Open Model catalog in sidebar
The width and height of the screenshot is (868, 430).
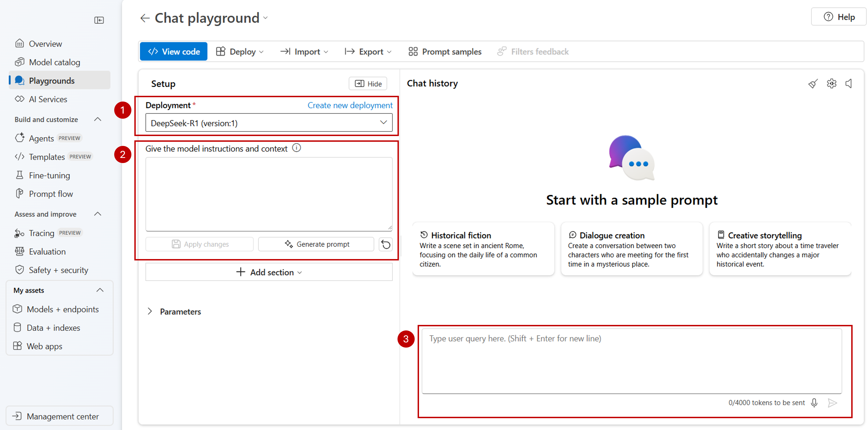click(x=54, y=62)
